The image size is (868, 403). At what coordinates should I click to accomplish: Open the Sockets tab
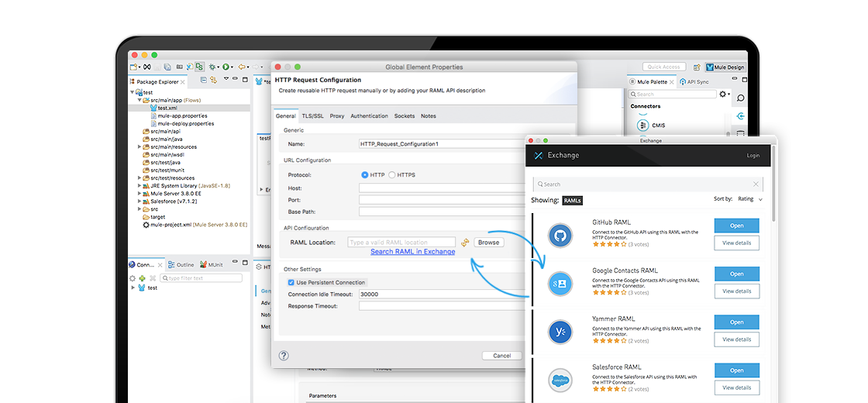(x=404, y=116)
